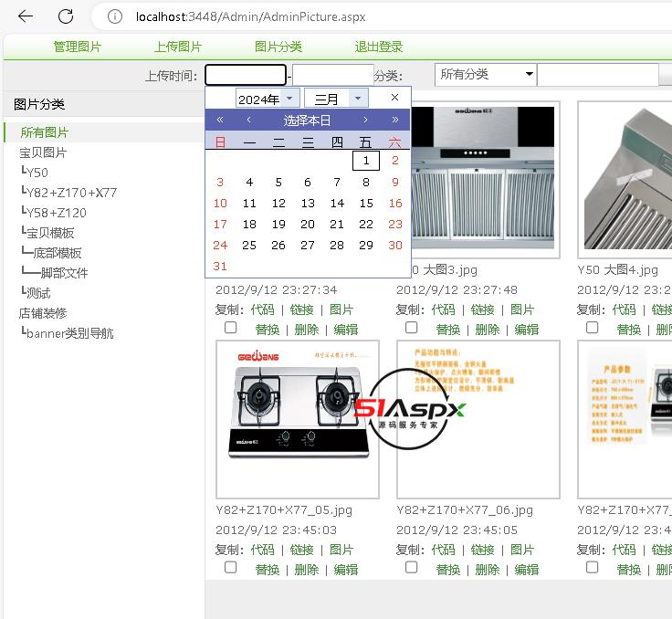This screenshot has height=619, width=672.
Task: Select Y82+Z170+X77 subcategory
Action: pyautogui.click(x=69, y=193)
